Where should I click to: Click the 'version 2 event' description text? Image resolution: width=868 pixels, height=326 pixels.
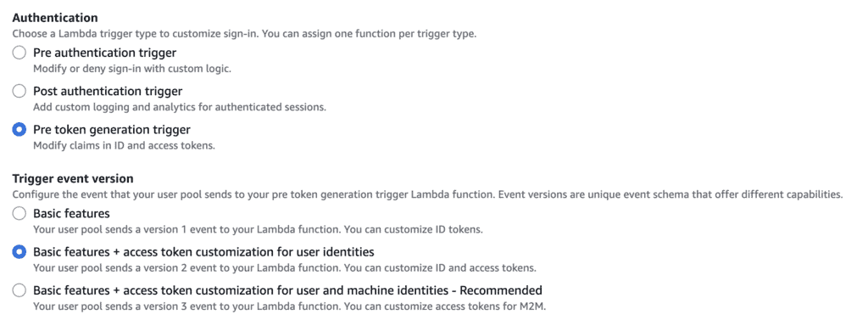tap(285, 267)
